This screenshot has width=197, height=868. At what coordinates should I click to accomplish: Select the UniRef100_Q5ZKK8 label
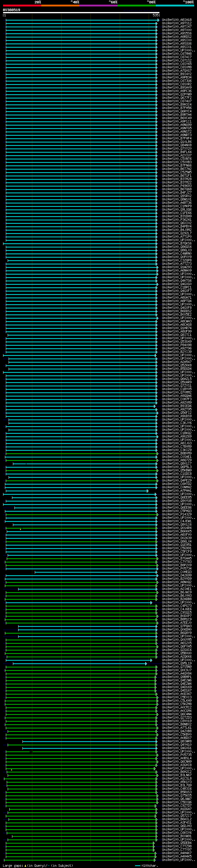(x=177, y=365)
